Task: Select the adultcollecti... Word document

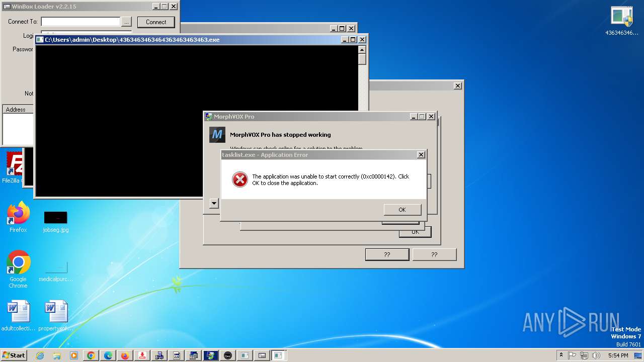Action: click(18, 316)
